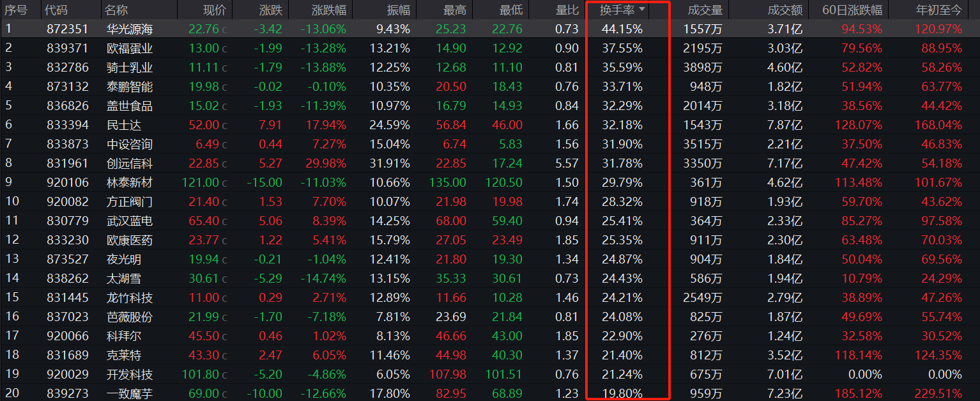Open the 创远信科 stock entry
Image resolution: width=980 pixels, height=401 pixels.
130,163
